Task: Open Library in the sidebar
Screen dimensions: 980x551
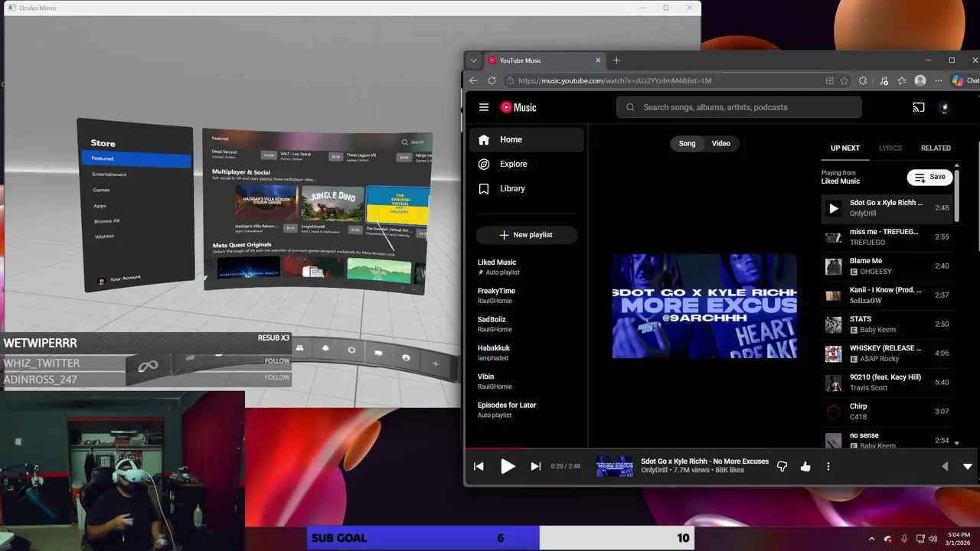Action: (x=527, y=188)
